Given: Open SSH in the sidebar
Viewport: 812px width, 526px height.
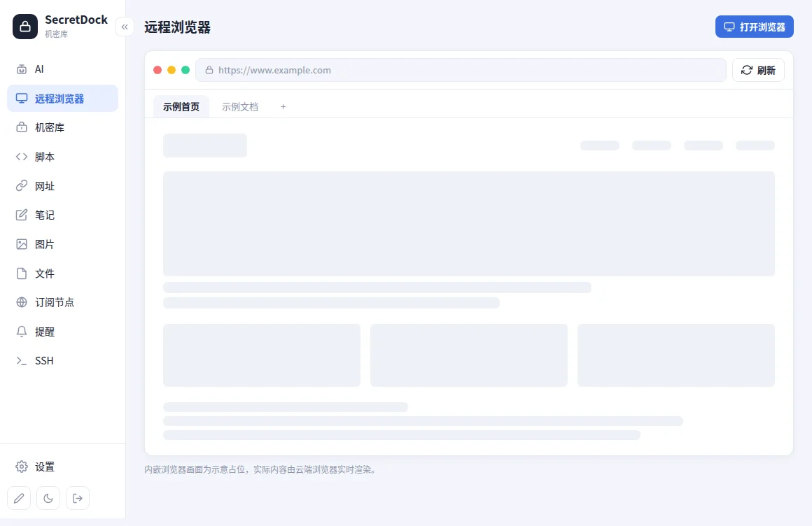Looking at the screenshot, I should click(x=63, y=361).
